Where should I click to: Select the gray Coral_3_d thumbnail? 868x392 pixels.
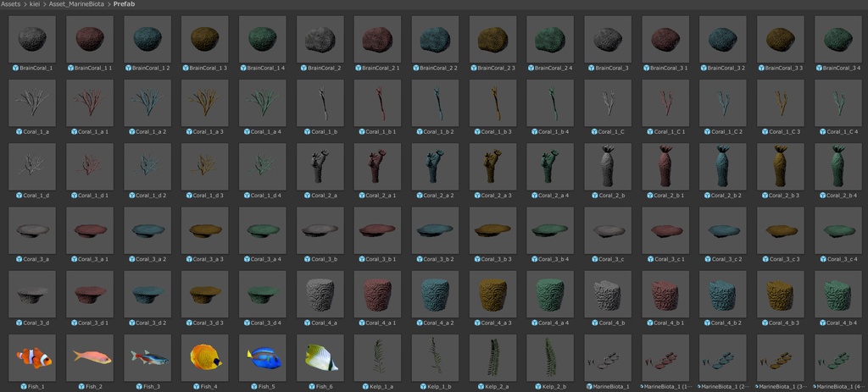pos(32,294)
